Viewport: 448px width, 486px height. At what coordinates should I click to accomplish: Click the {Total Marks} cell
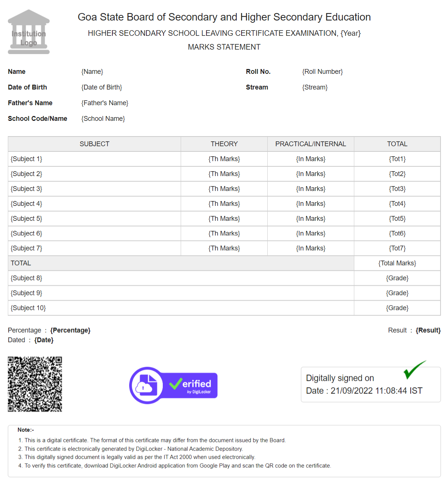coord(397,263)
